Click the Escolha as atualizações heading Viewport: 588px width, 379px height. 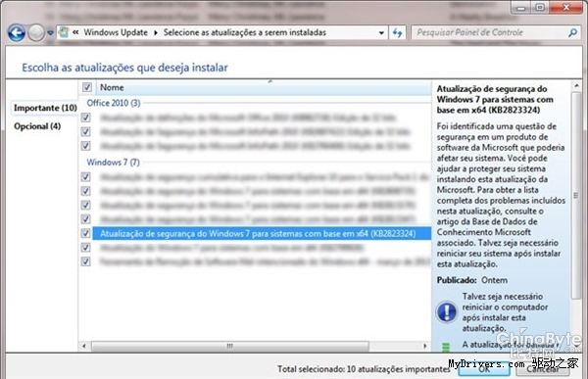[124, 68]
